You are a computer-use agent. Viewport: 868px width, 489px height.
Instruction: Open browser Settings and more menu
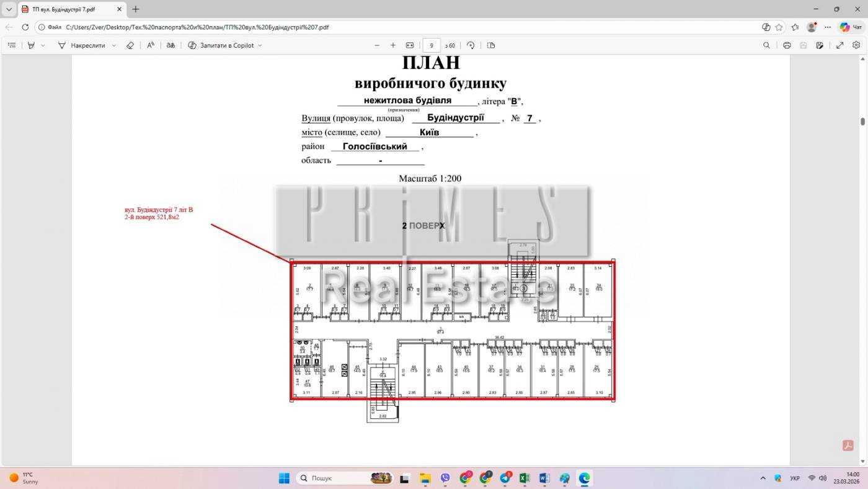(x=828, y=27)
